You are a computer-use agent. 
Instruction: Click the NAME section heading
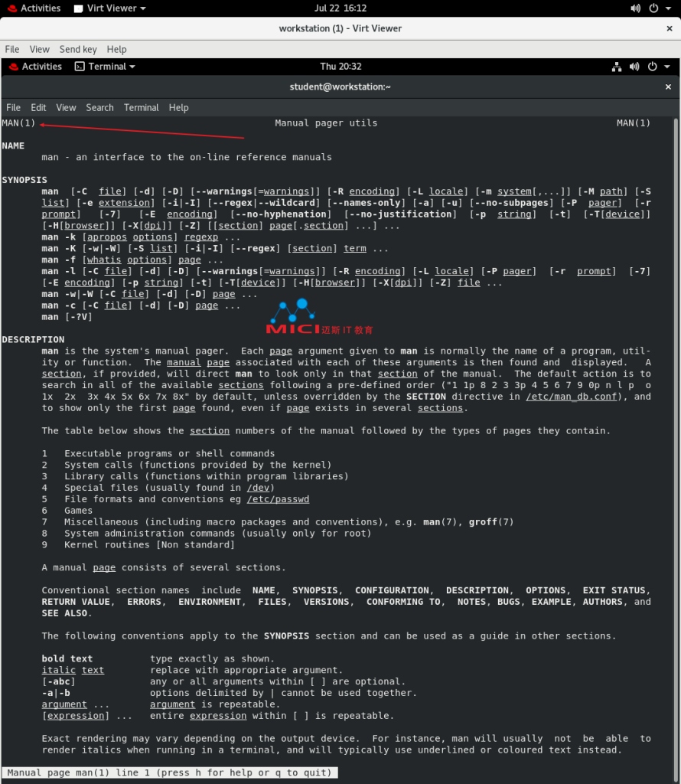pyautogui.click(x=13, y=146)
